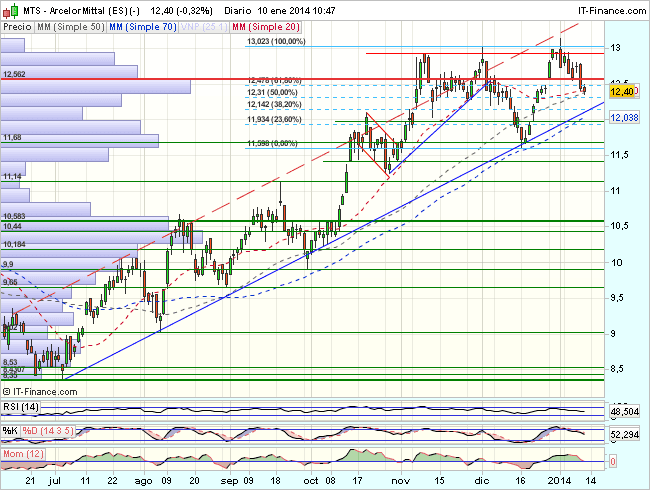Select the MM (Simple 20) indicator label
Screen dimensions: 650x490
point(266,27)
